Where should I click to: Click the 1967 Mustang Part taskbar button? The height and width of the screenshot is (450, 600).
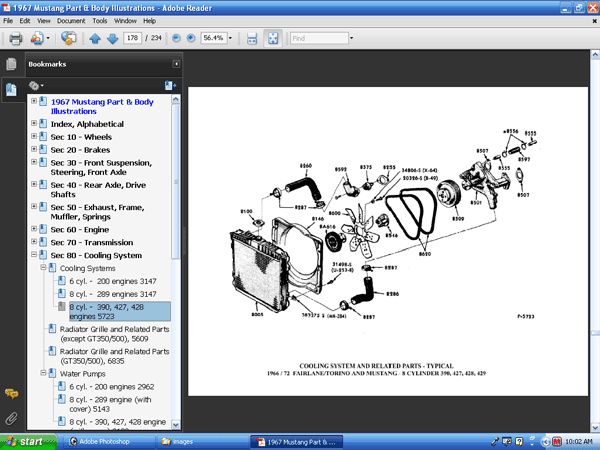297,442
